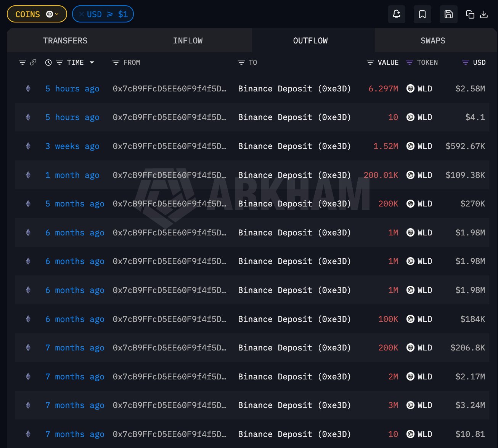The image size is (498, 448).
Task: Open the COINS dropdown filter
Action: click(x=37, y=14)
